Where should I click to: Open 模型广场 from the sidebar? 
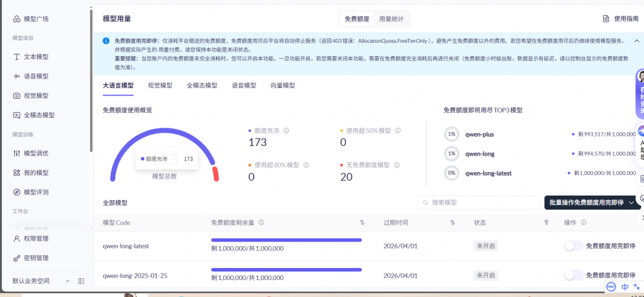click(x=31, y=19)
